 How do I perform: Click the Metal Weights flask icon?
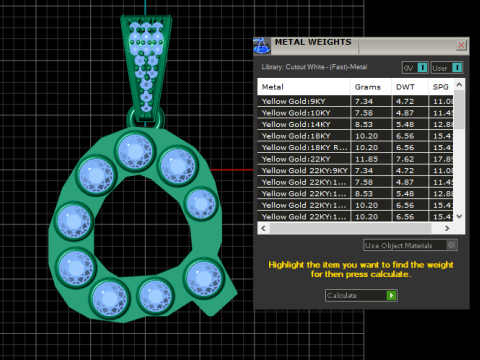click(262, 46)
